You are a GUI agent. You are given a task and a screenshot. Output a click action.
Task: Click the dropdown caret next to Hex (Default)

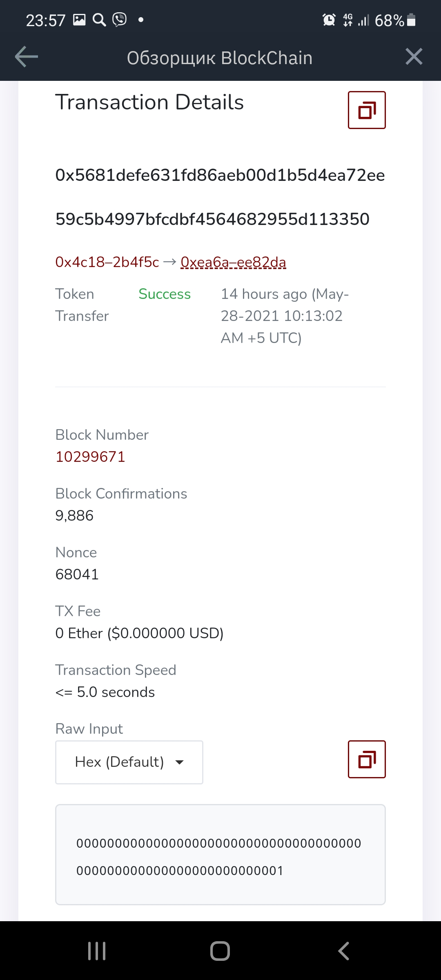(179, 762)
